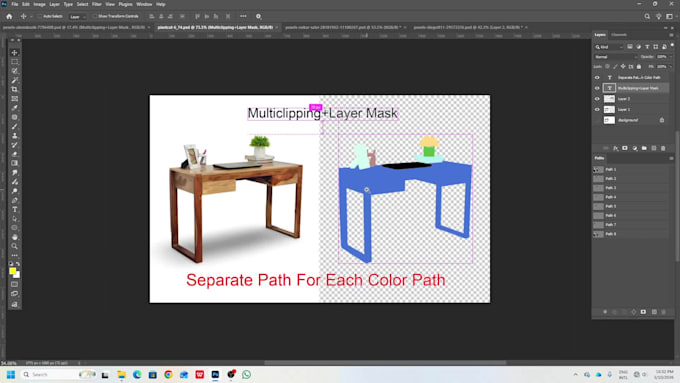Open the File menu
The image size is (680, 383).
(x=15, y=4)
